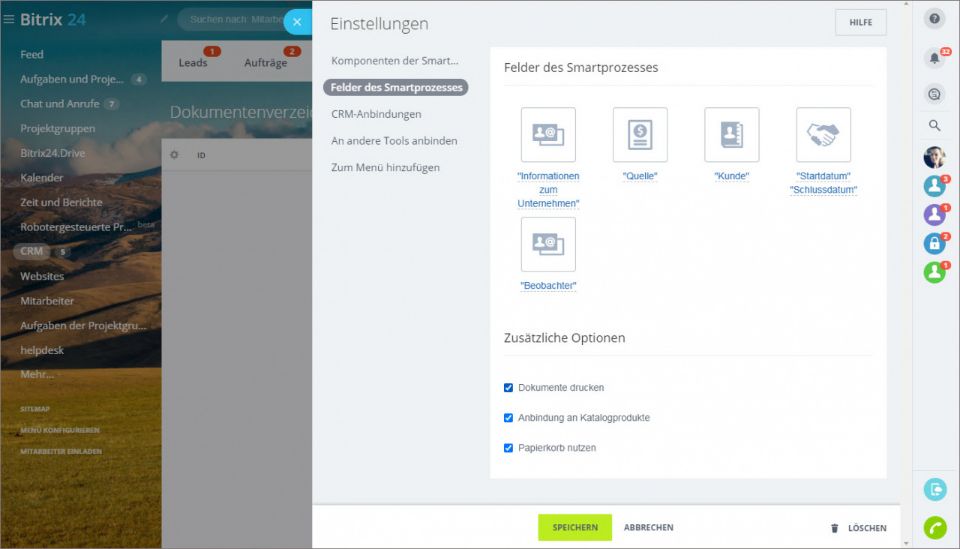Uncheck "Anbindung an Katalogprodukte" option
This screenshot has height=549, width=960.
click(509, 418)
